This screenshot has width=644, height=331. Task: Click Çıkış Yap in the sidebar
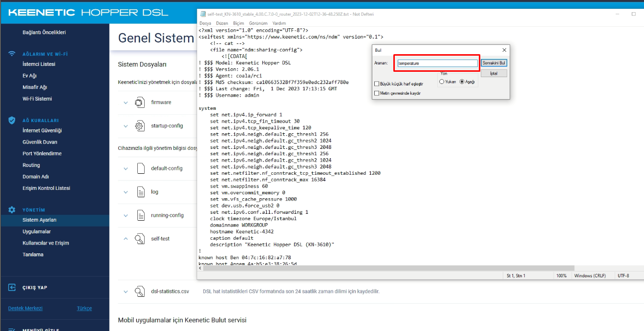coord(35,288)
